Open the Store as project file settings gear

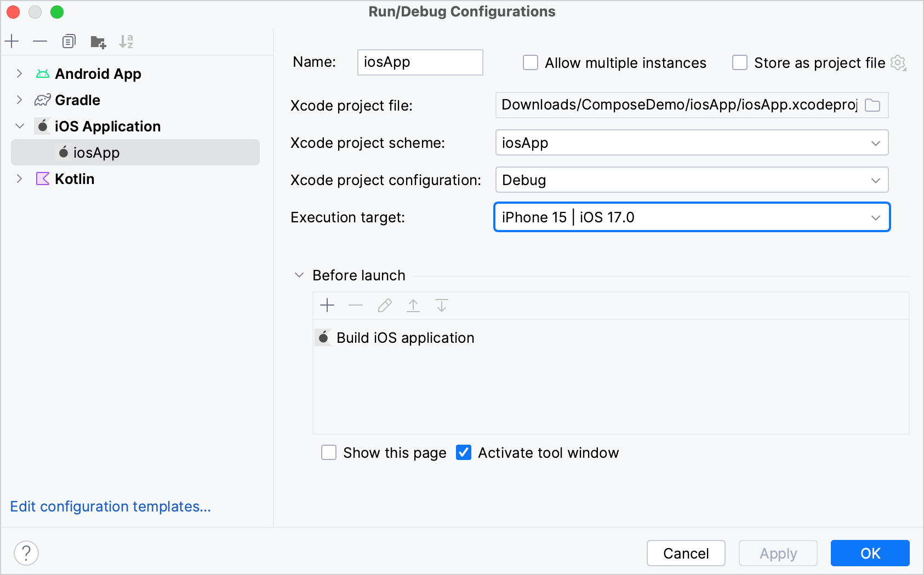point(898,62)
